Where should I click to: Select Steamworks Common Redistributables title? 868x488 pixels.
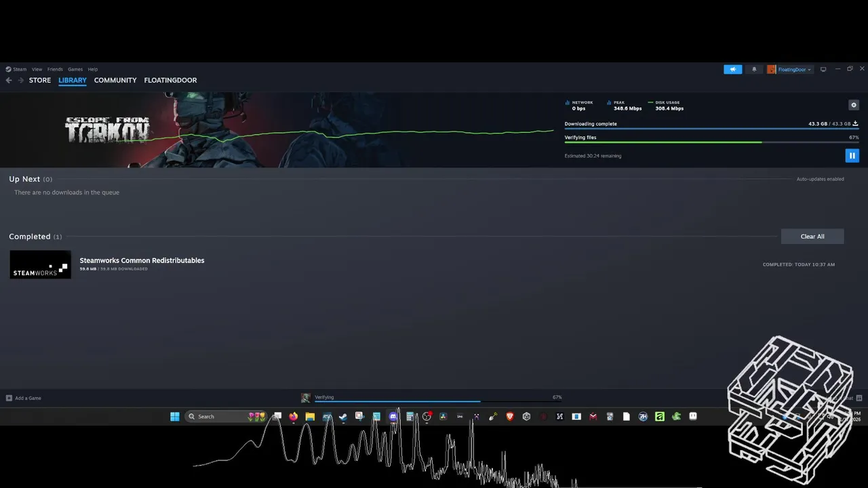point(142,260)
